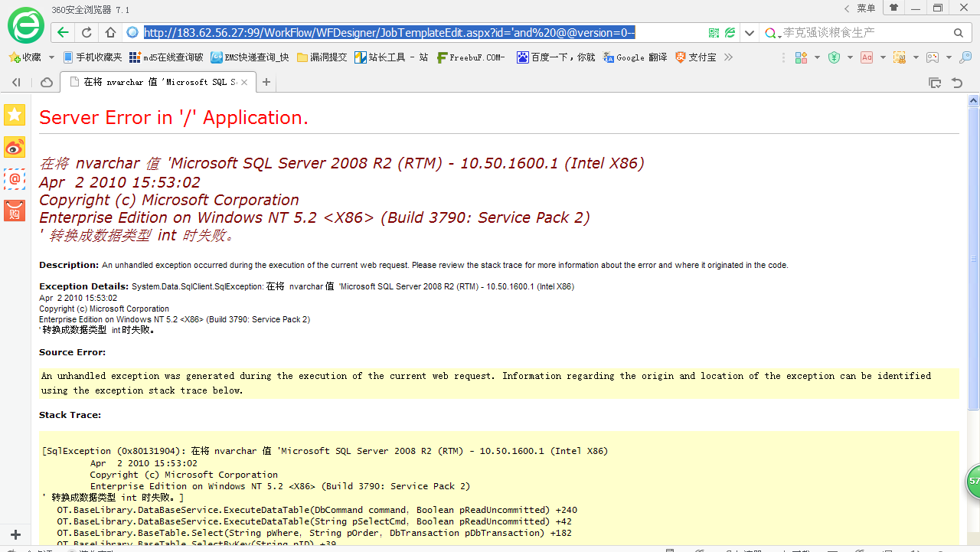
Task: Select the 在将 nvarchar 值 tab
Action: pos(157,83)
